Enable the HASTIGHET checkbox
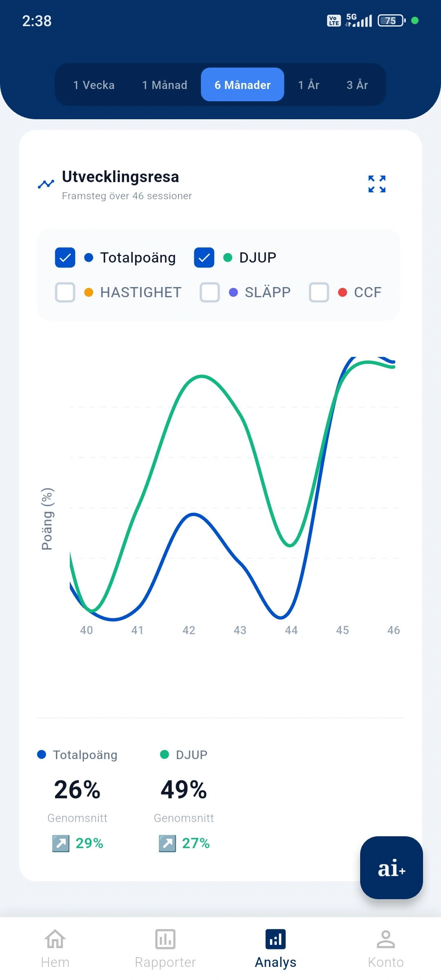 click(65, 292)
